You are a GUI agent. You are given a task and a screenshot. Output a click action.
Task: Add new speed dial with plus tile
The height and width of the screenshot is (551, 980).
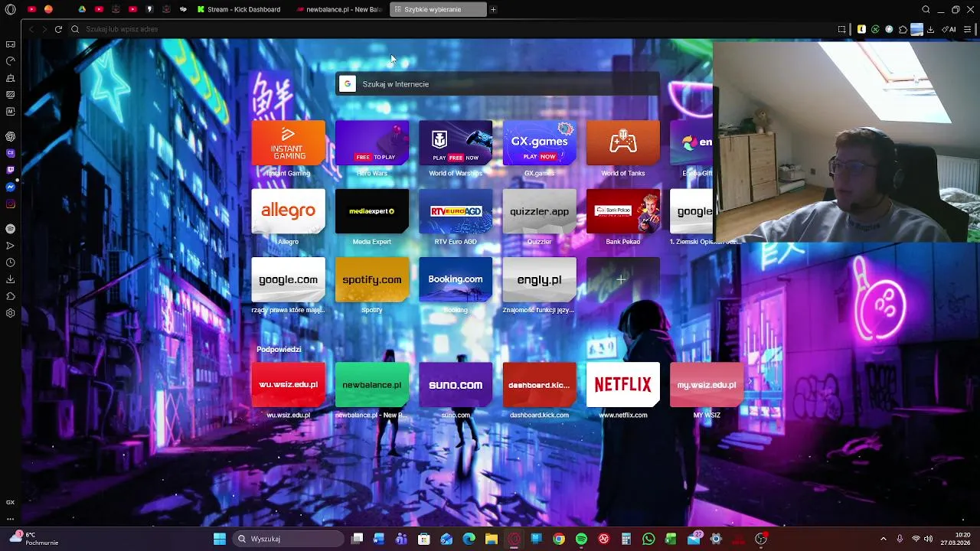[x=623, y=280]
